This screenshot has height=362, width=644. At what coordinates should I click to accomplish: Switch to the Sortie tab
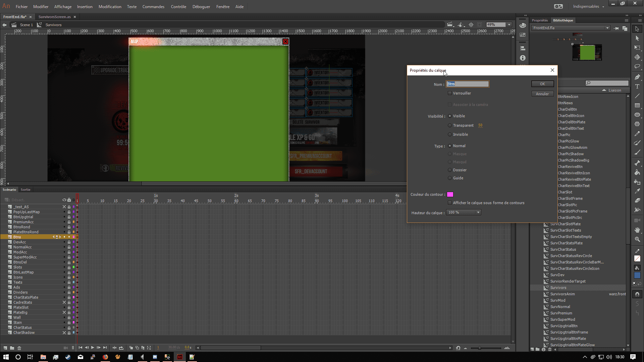25,190
